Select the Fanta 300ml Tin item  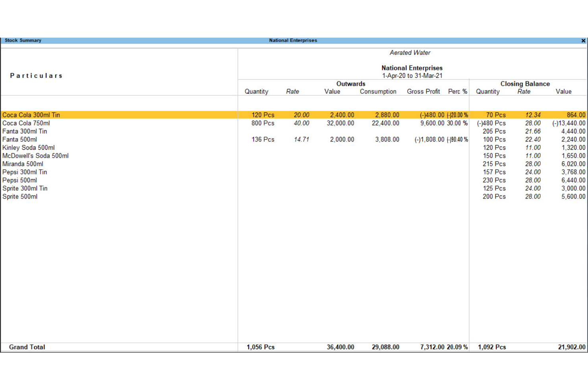click(x=25, y=131)
